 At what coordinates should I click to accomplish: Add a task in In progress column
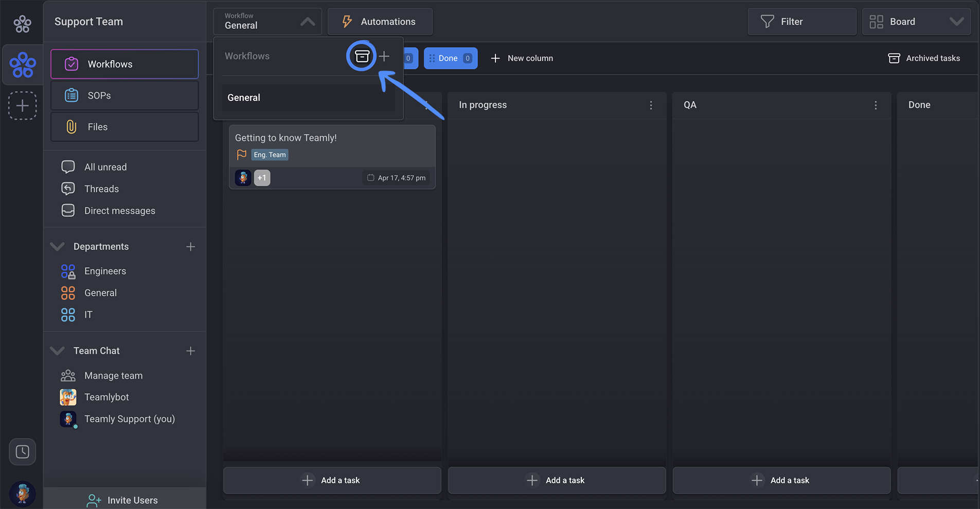pyautogui.click(x=557, y=480)
